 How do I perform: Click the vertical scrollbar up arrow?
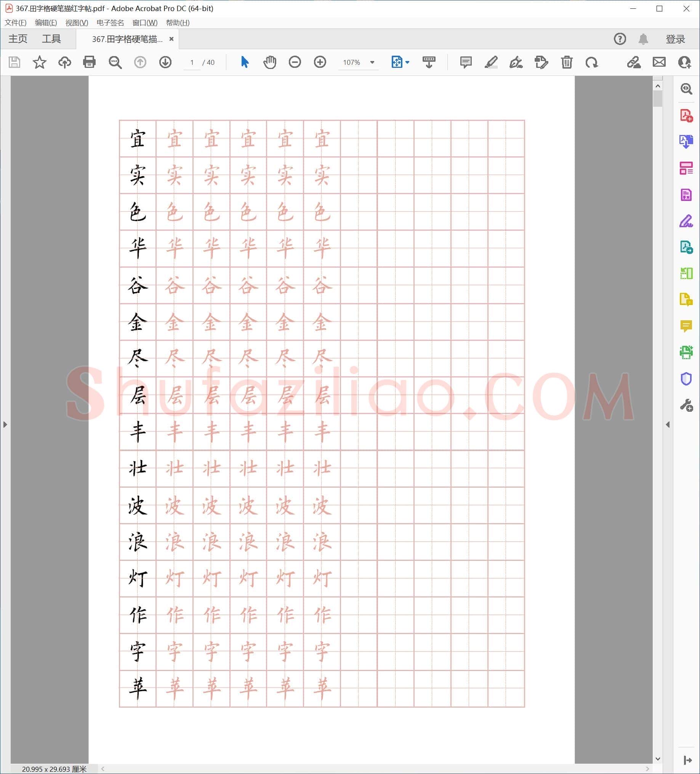(x=658, y=87)
